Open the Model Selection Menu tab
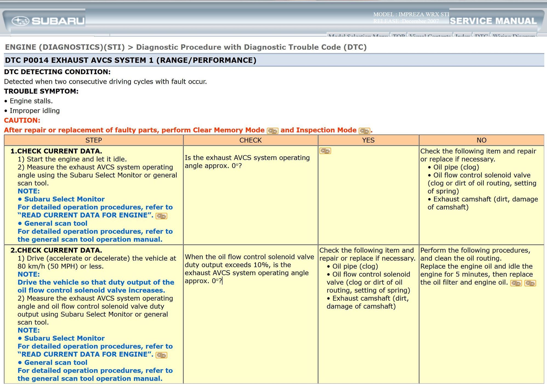Screen dimensions: 547x392 358,35
